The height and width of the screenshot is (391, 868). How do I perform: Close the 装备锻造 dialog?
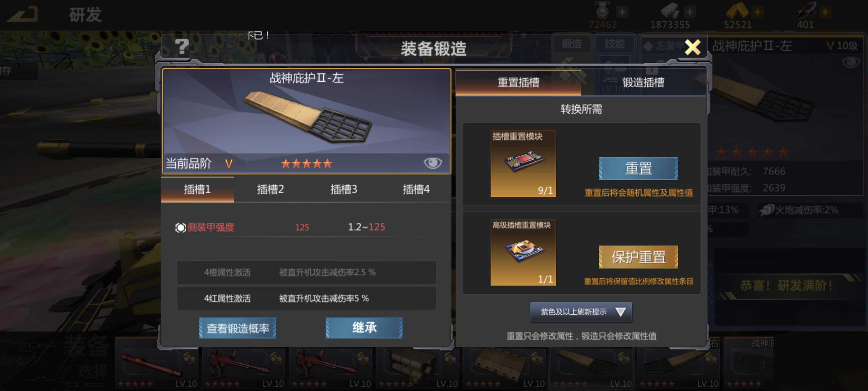tap(693, 47)
